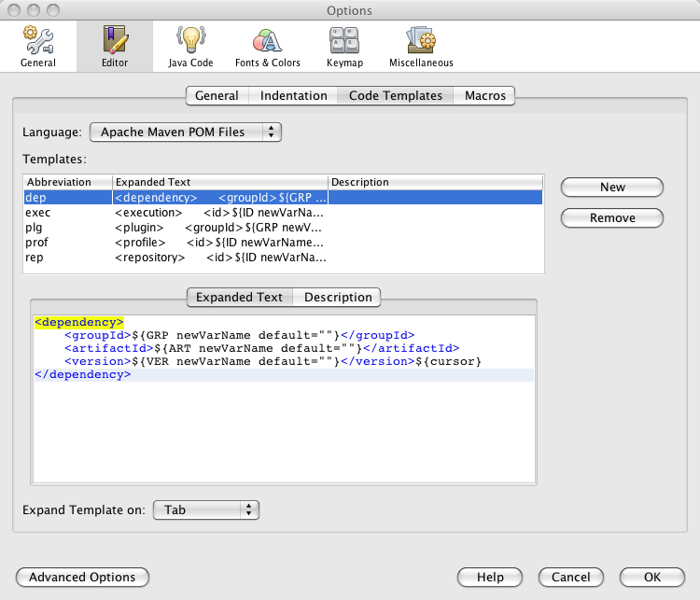The width and height of the screenshot is (700, 600).
Task: Click inside the expanded text editor area
Action: 284,429
